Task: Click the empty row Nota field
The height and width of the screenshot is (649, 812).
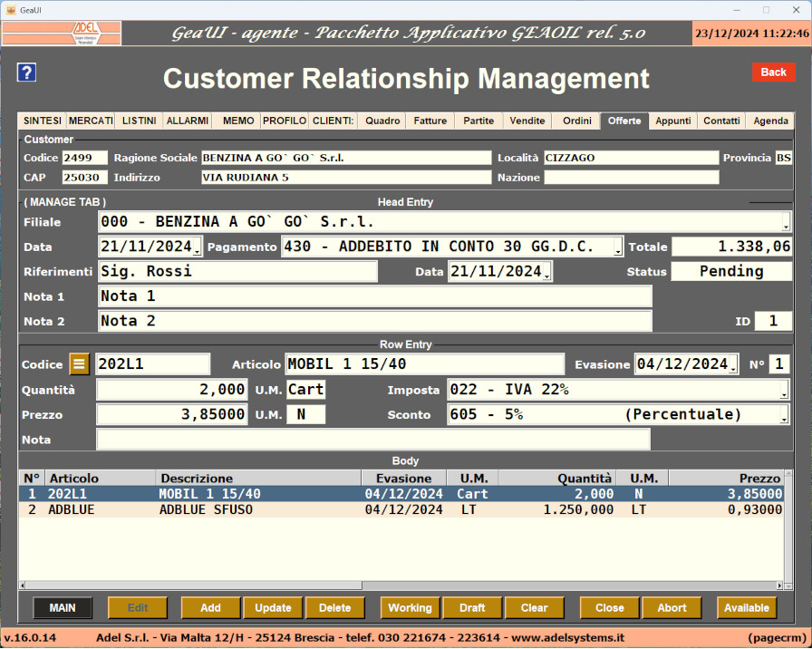Action: click(373, 440)
